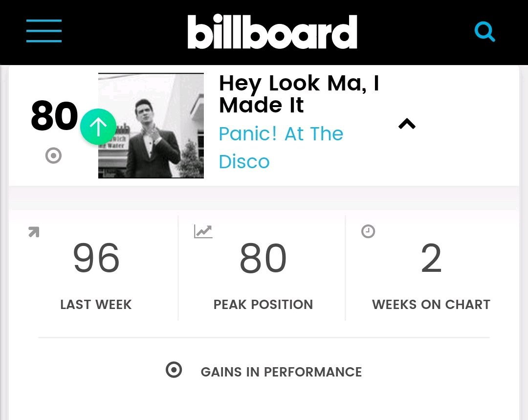Click the large rank number 80
The width and height of the screenshot is (528, 420).
tap(54, 116)
